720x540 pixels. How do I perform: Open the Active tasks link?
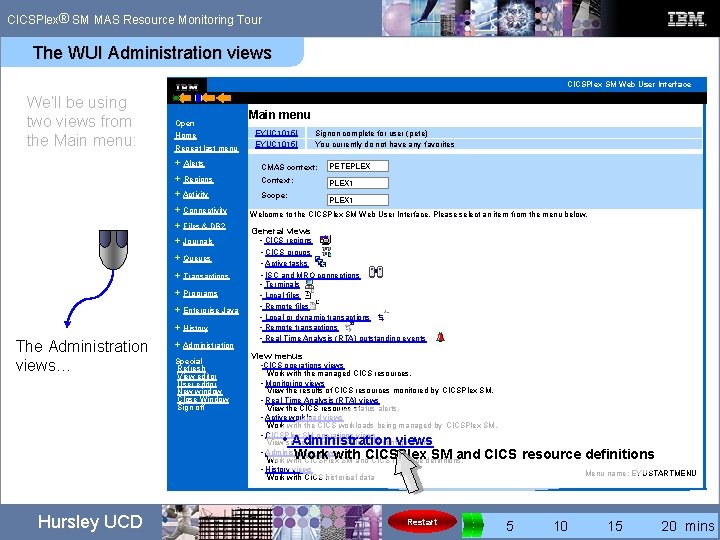tap(286, 264)
